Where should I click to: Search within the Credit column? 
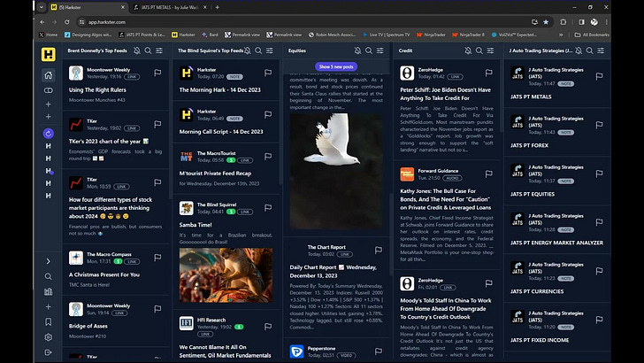[479, 50]
